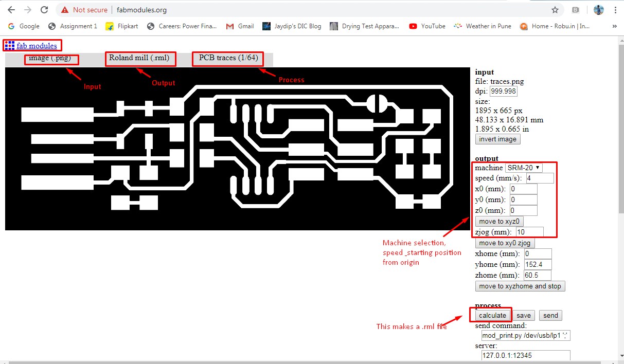Screen dimensions: 624x364
Task: Click the move to xyz0 button
Action: click(500, 222)
